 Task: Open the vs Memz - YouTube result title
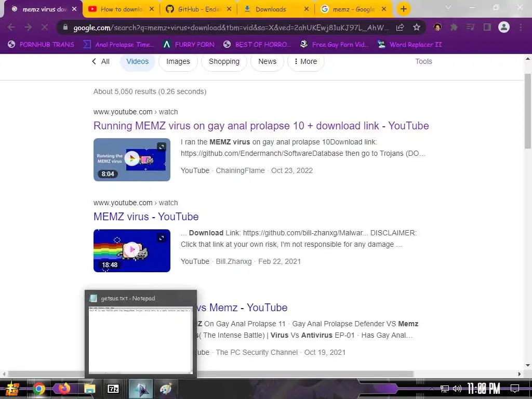point(242,308)
